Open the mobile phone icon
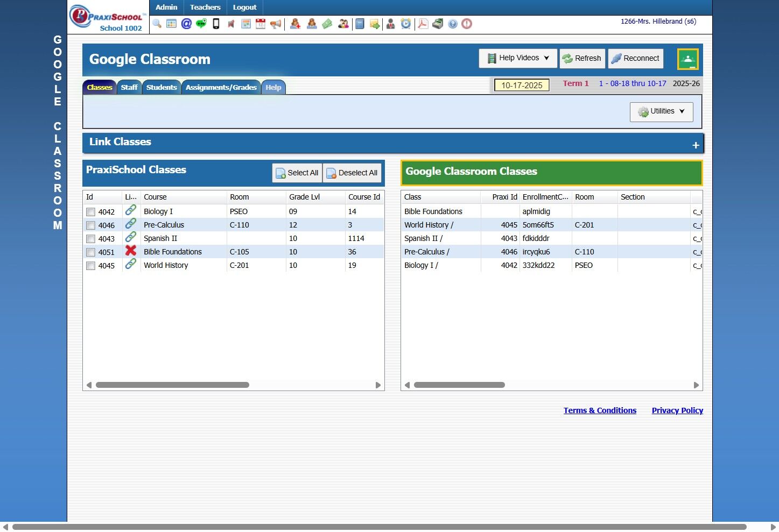The height and width of the screenshot is (532, 779). point(216,24)
